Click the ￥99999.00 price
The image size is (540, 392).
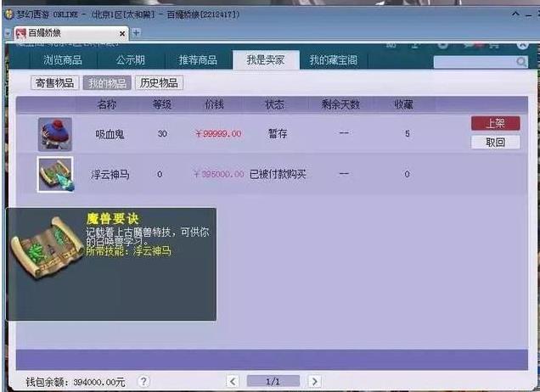point(218,133)
